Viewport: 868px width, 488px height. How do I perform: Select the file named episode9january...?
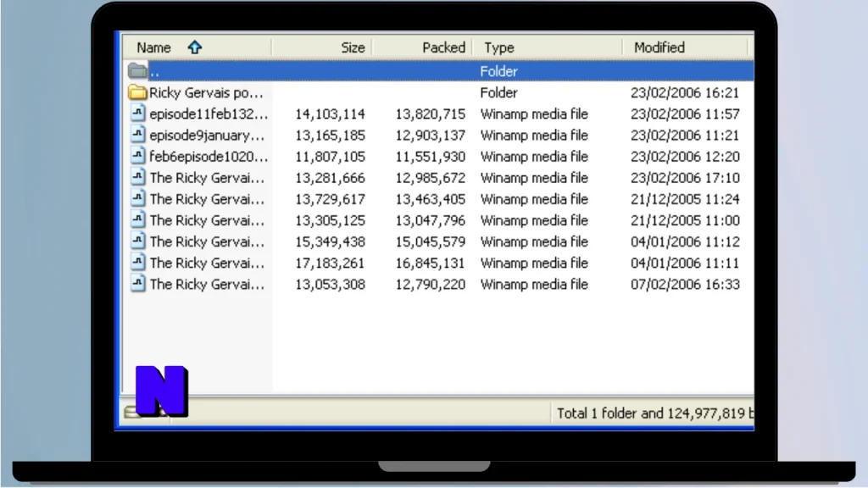point(207,136)
